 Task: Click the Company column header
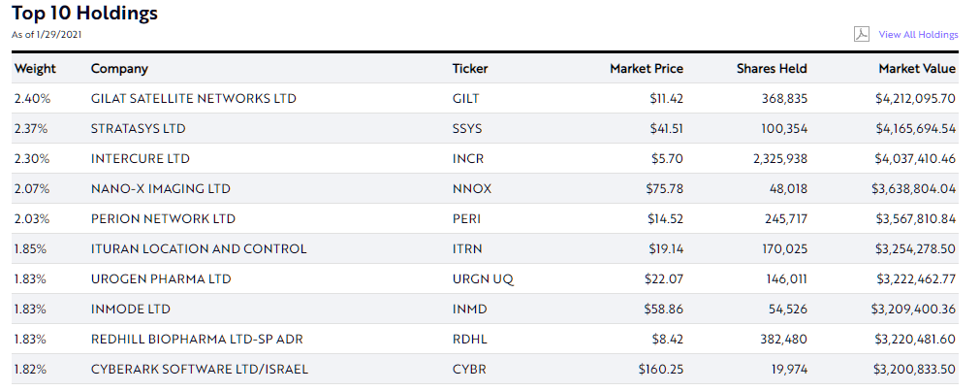pos(119,69)
